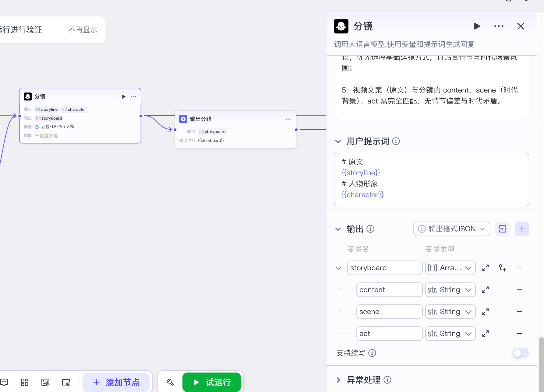Image resolution: width=544 pixels, height=392 pixels.
Task: Collapse the 用户提示词 section
Action: 338,141
